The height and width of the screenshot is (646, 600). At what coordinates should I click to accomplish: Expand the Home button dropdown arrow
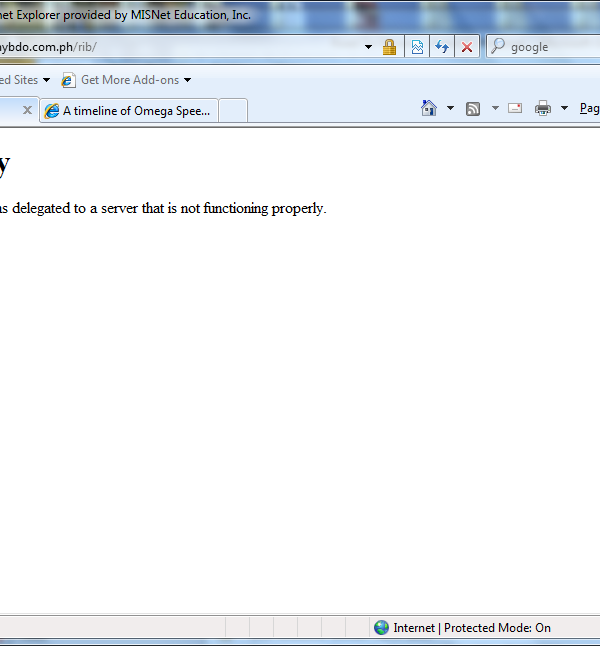[450, 108]
